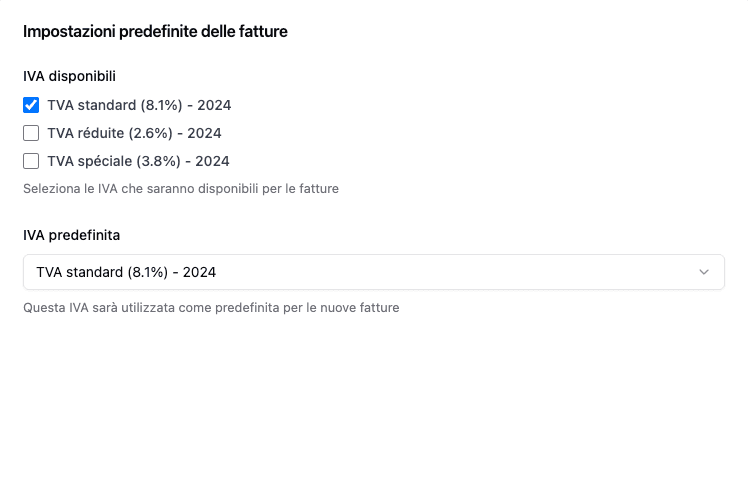748x480 pixels.
Task: Click the "TVA standard (8.1%) - 2024" checkbox label
Action: [x=139, y=105]
